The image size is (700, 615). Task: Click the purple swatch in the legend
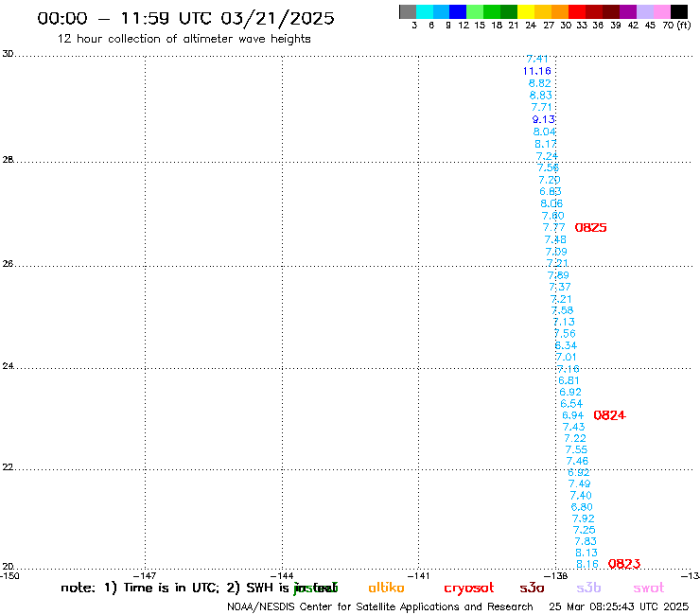click(x=628, y=11)
